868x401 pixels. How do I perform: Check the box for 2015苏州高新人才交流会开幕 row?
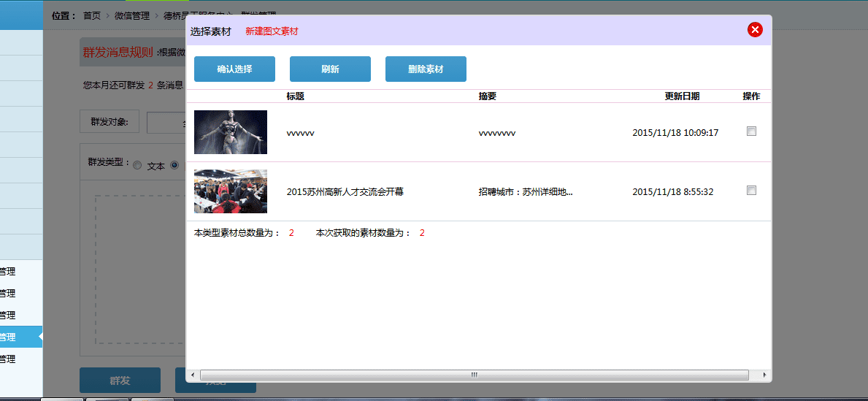coord(751,191)
